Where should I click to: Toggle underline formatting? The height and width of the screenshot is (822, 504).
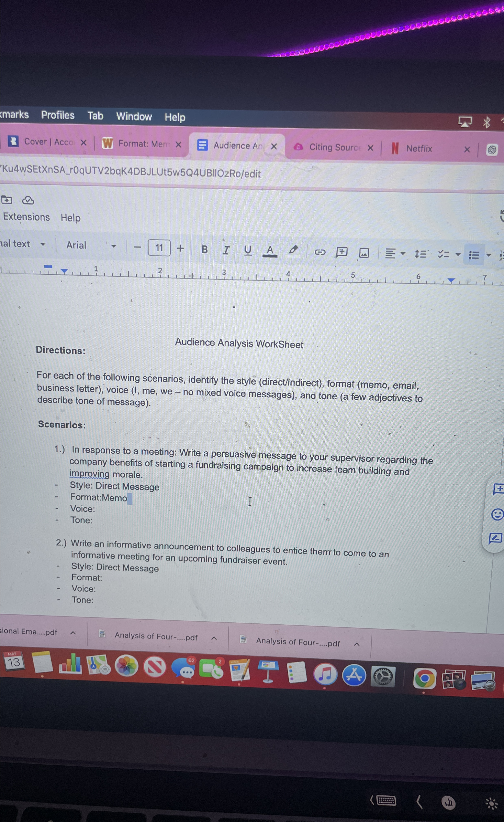pos(248,250)
